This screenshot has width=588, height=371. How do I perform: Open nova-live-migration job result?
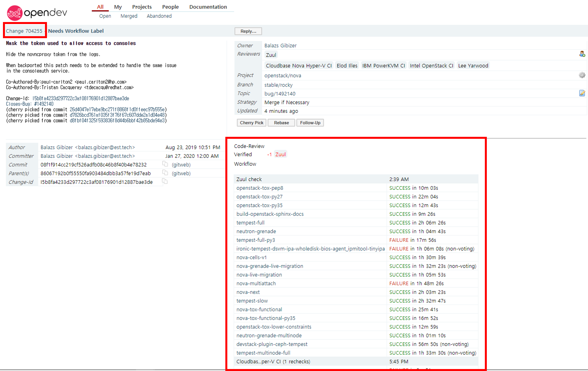(x=259, y=275)
